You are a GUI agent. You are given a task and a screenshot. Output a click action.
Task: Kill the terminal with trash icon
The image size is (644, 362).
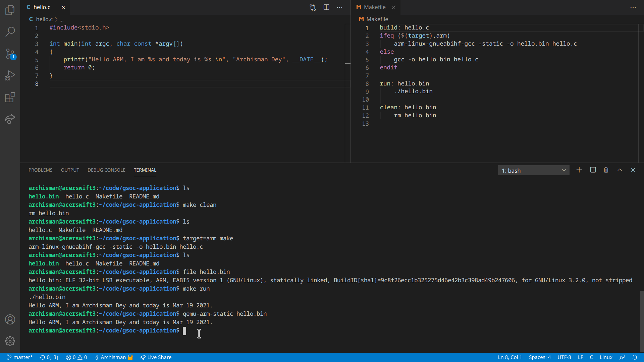[x=606, y=170]
